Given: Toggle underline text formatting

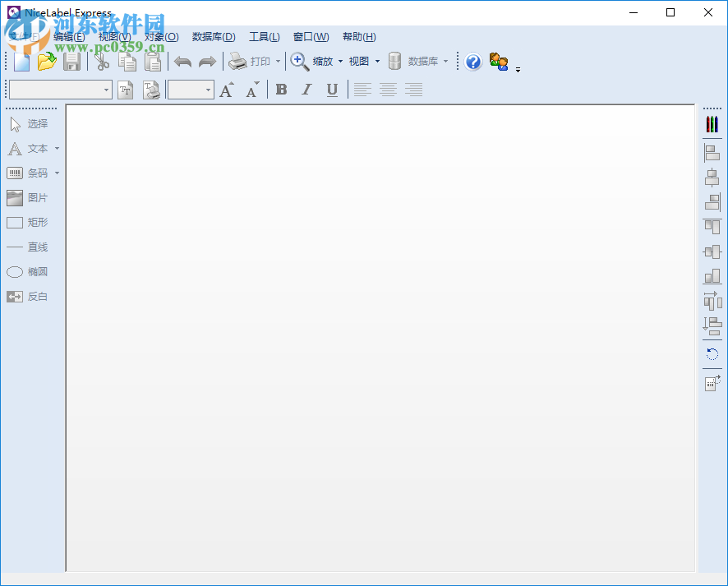Looking at the screenshot, I should (332, 90).
